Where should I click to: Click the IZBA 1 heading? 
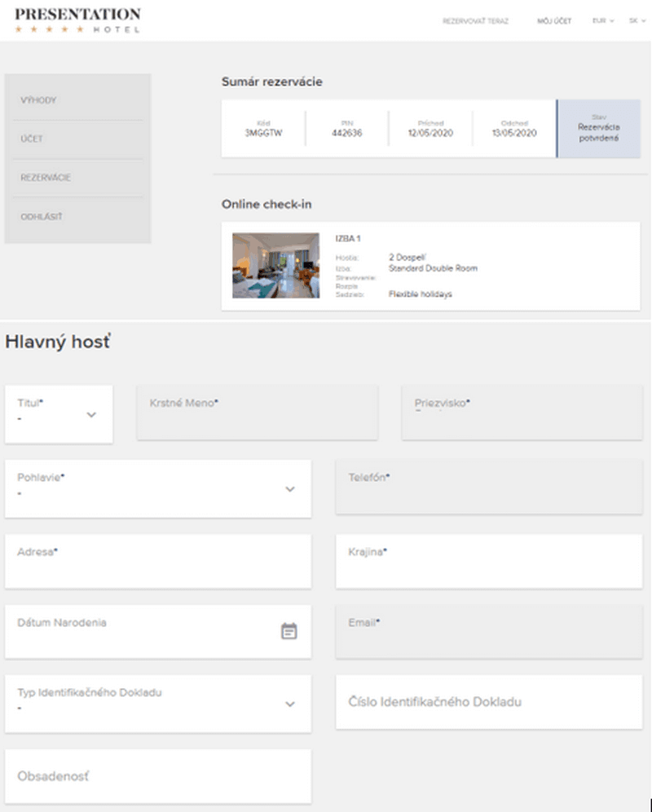pyautogui.click(x=348, y=239)
